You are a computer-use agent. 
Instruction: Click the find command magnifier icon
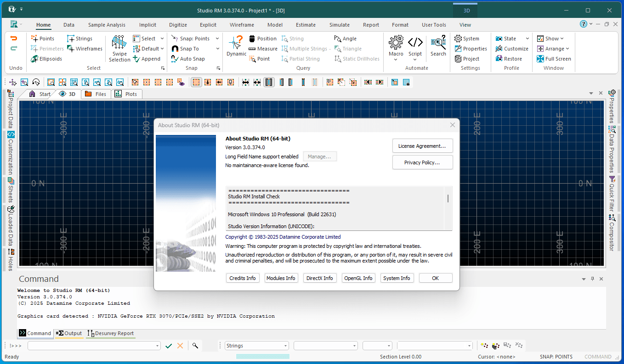pos(195,346)
